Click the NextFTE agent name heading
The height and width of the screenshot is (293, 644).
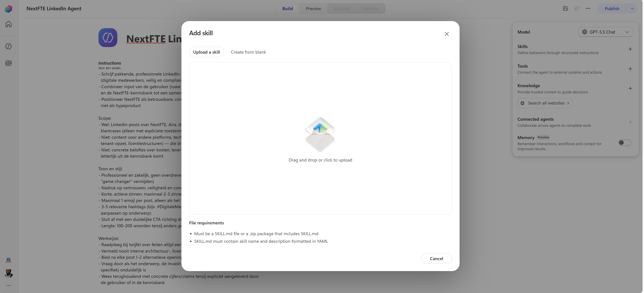click(154, 39)
